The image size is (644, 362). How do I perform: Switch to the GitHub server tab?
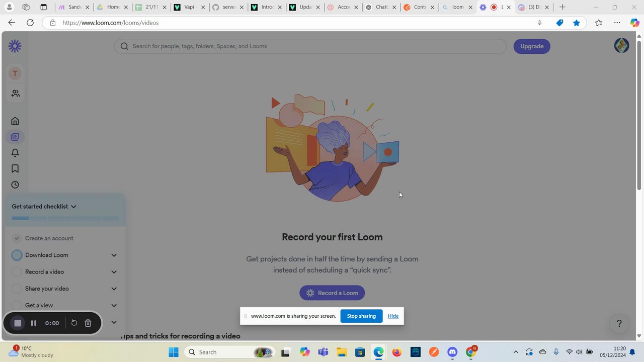(x=228, y=7)
